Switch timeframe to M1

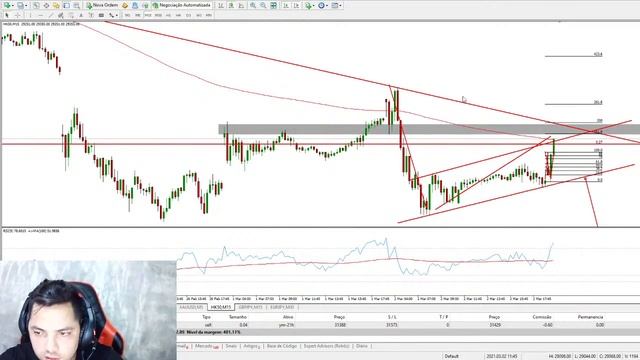pyautogui.click(x=128, y=15)
